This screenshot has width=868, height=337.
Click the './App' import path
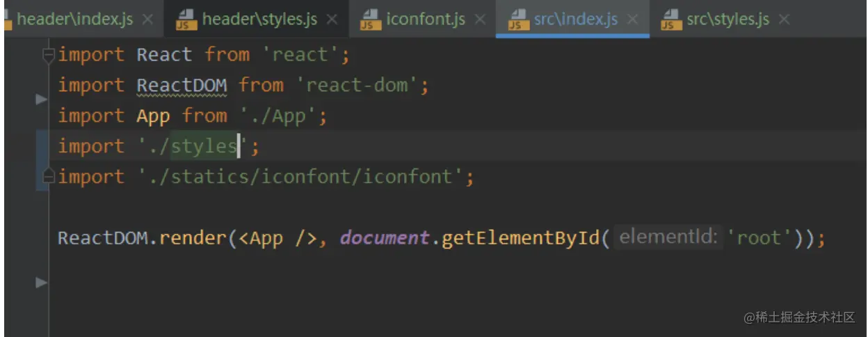[278, 116]
